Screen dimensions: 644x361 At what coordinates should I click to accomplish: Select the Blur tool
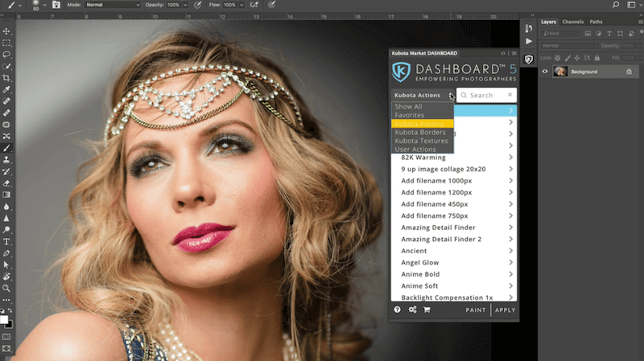(x=6, y=207)
